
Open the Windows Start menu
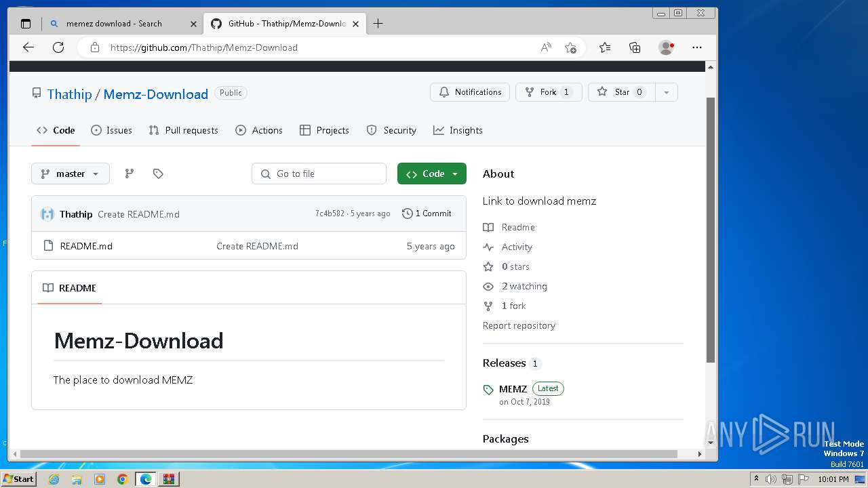pos(19,479)
